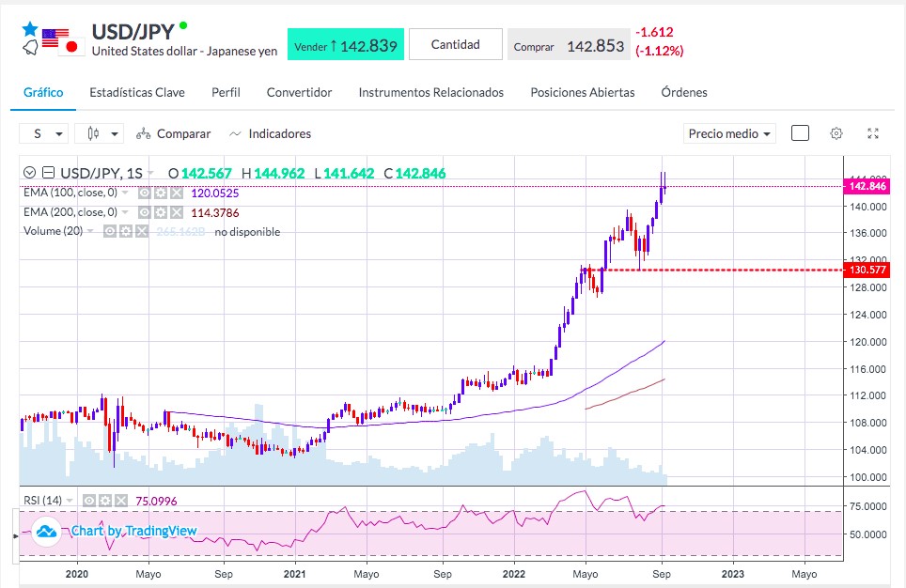Click the EMA 200 value 114.3786
The image size is (906, 588).
(215, 212)
